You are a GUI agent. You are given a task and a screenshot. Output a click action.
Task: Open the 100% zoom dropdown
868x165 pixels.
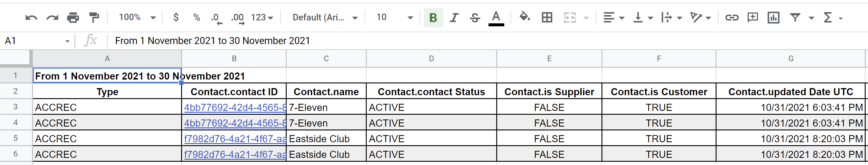pos(137,17)
